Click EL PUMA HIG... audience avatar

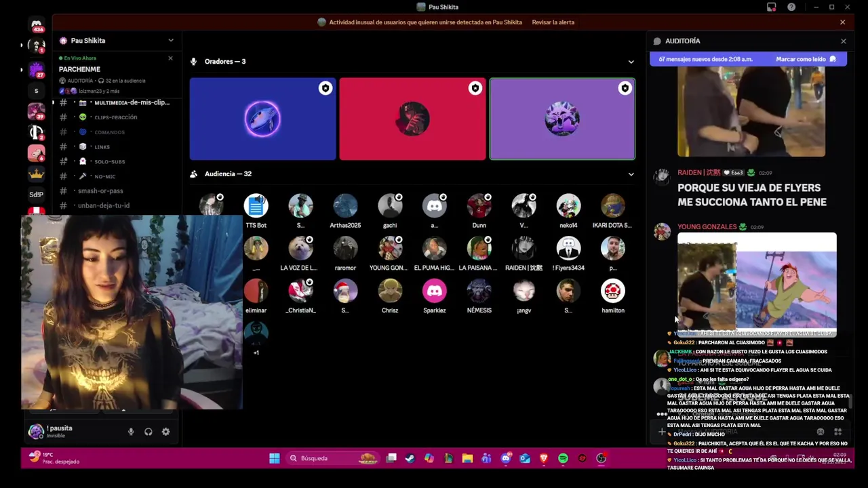(435, 249)
